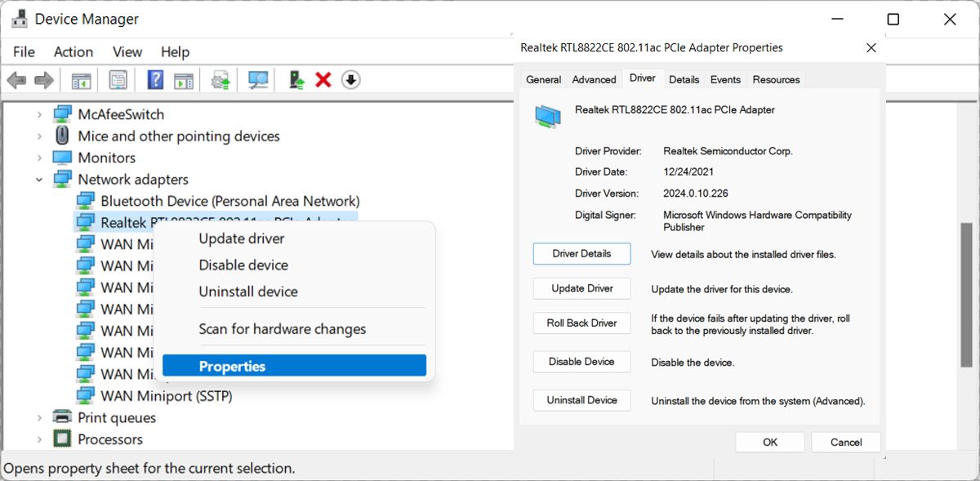Switch to the Resources tab
The height and width of the screenshot is (481, 980).
[776, 79]
